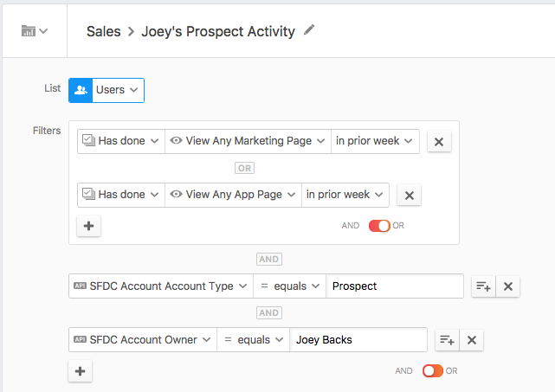Viewport: 555px width, 392px height.
Task: Remove the View Any App Page filter
Action: [409, 196]
